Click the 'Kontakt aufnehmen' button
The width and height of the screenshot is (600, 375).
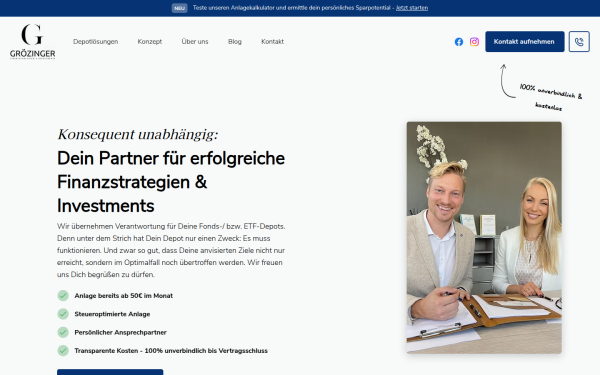[525, 42]
